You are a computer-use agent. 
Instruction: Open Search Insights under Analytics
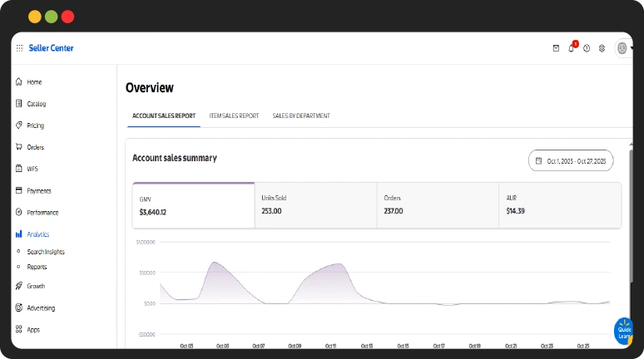tap(45, 252)
